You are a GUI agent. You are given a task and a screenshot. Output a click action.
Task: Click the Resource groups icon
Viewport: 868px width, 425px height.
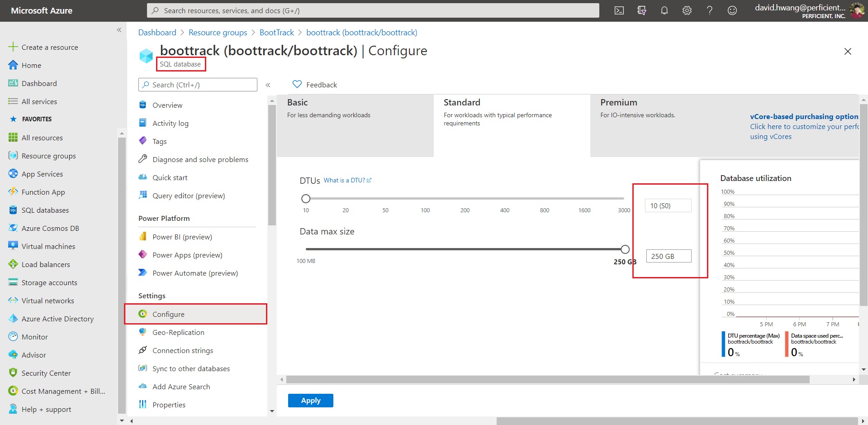[x=13, y=156]
